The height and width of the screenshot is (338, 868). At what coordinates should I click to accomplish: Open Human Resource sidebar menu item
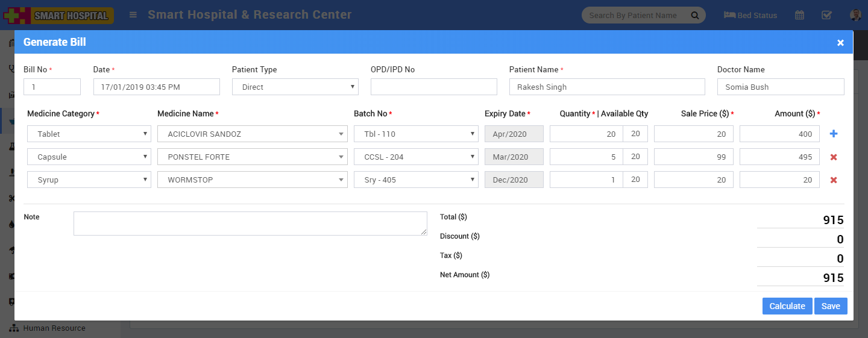54,328
